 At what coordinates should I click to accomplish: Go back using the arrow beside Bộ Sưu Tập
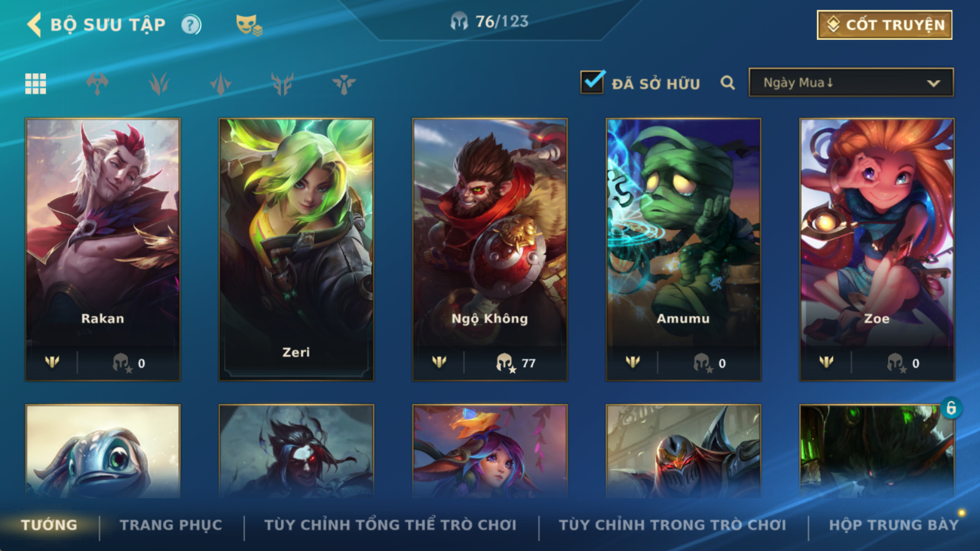tap(34, 24)
